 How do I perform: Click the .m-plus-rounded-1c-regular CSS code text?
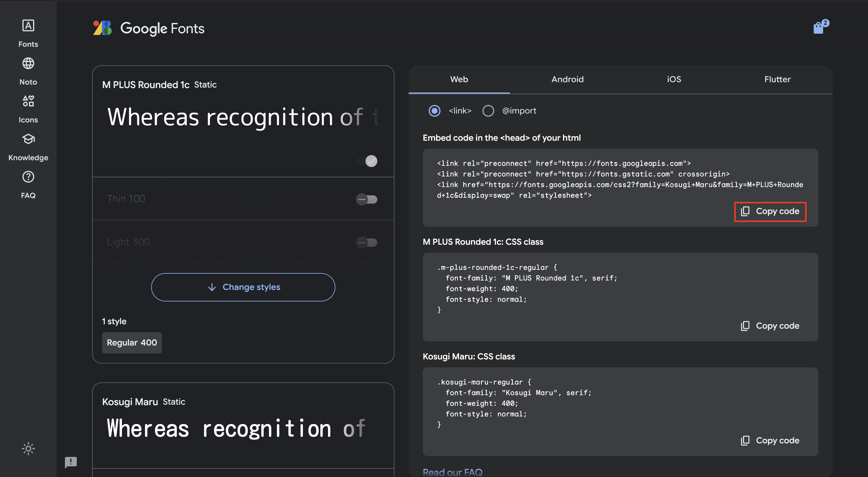pos(527,289)
